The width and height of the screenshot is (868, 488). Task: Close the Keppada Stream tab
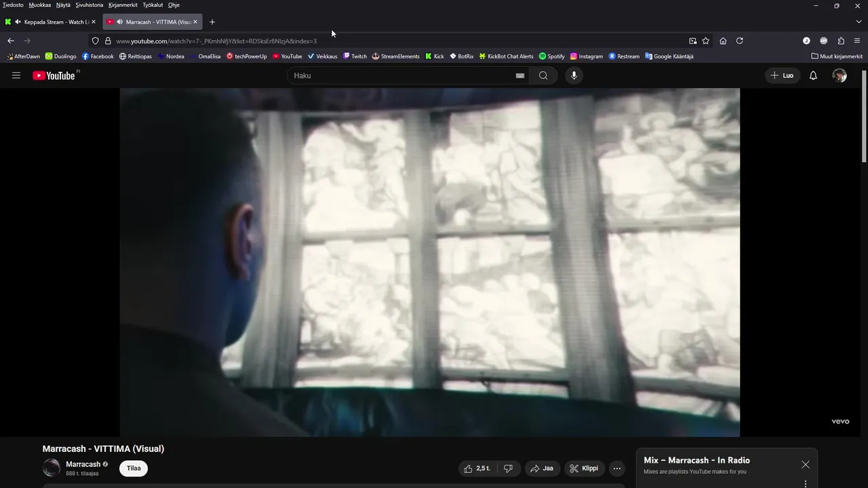point(94,22)
